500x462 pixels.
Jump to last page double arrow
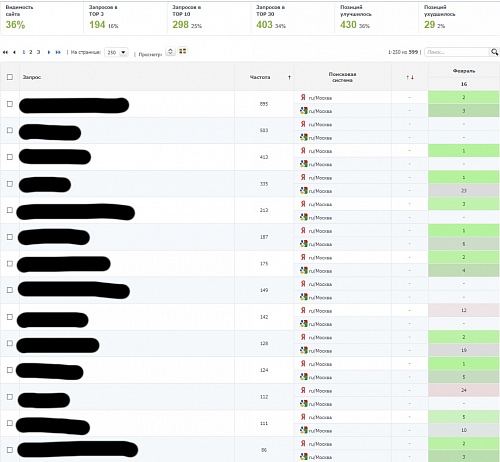[x=58, y=52]
